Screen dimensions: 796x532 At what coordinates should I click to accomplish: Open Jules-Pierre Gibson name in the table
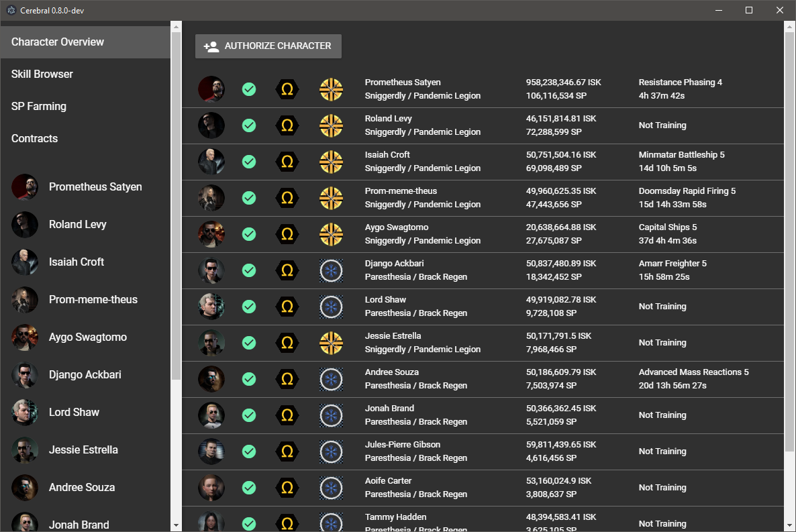coord(403,445)
